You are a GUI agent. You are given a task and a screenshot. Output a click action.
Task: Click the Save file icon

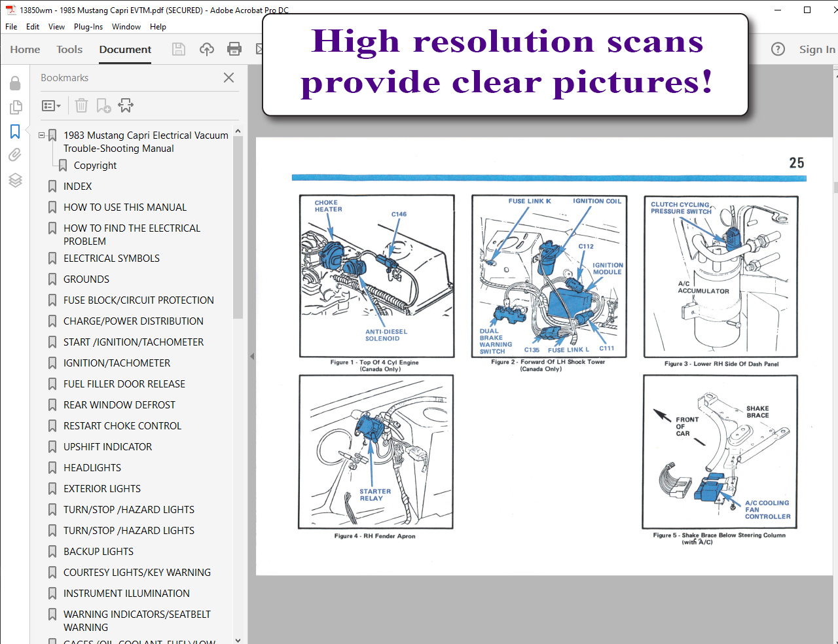click(179, 49)
